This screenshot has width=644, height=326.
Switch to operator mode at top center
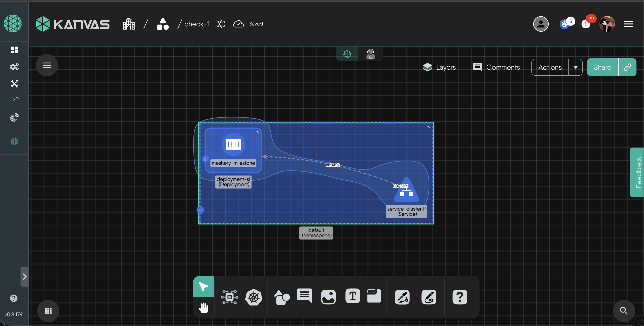pyautogui.click(x=371, y=54)
